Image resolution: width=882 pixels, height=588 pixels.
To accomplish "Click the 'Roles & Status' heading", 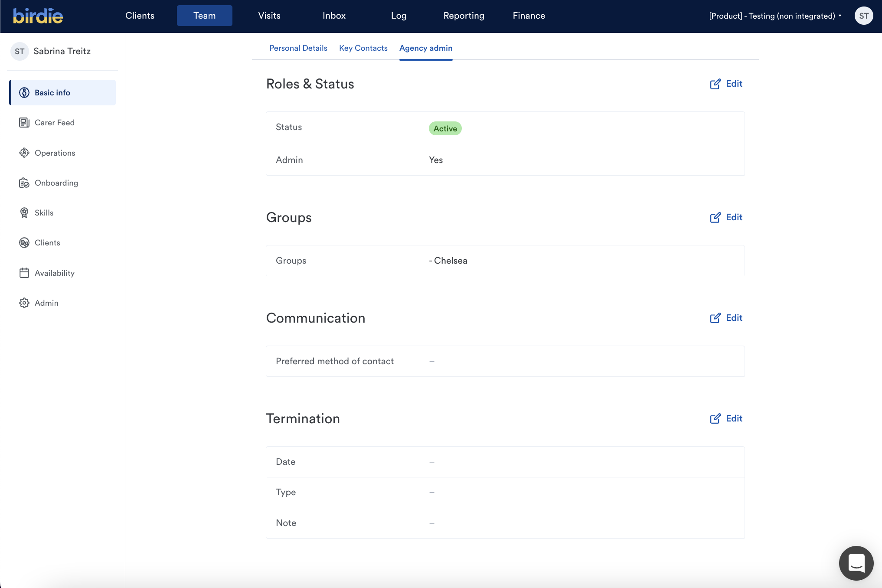I will (x=310, y=84).
